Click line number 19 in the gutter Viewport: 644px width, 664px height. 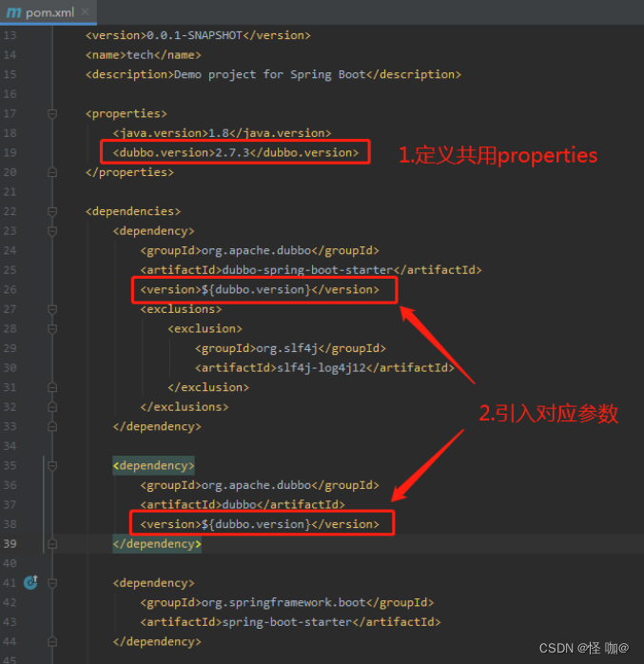[x=10, y=152]
